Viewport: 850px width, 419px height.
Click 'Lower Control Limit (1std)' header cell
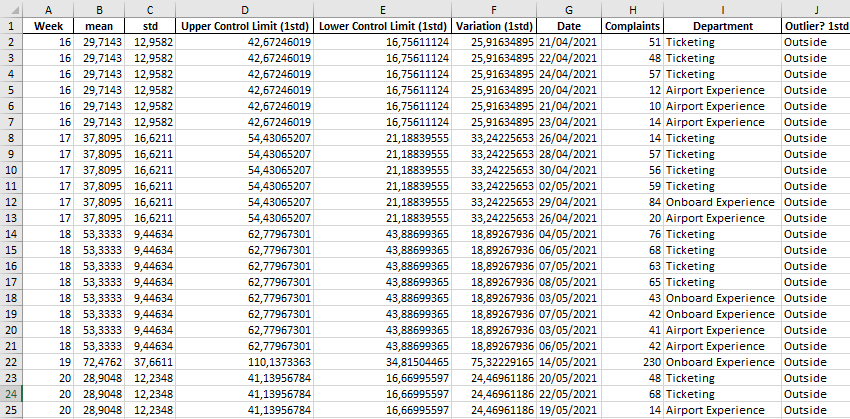tap(382, 26)
